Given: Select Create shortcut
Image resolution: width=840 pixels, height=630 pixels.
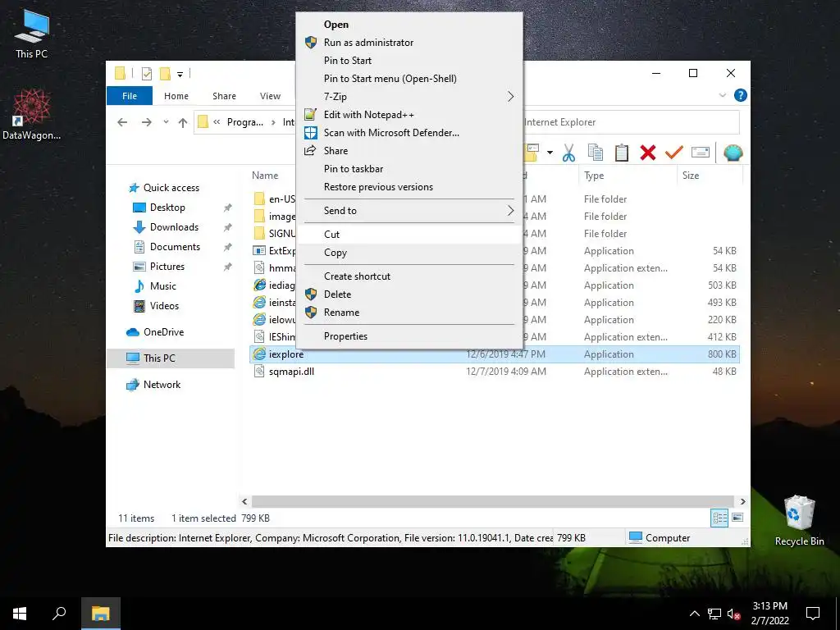Looking at the screenshot, I should [409, 276].
